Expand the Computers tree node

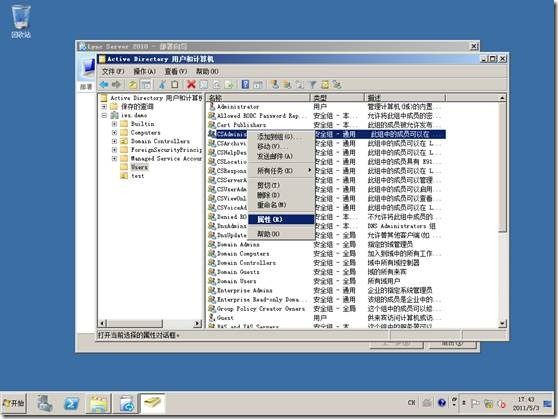pyautogui.click(x=114, y=132)
